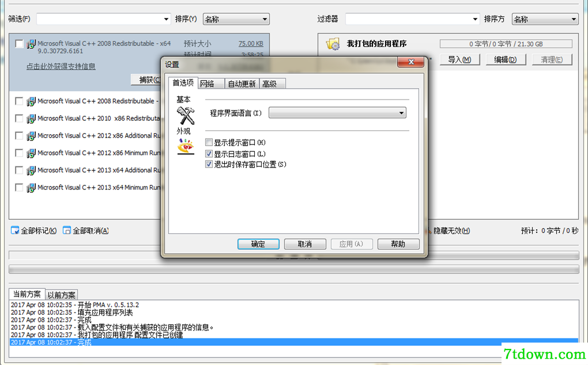Check Visual C++ 2013 x64 Minimum checkbox

click(19, 187)
